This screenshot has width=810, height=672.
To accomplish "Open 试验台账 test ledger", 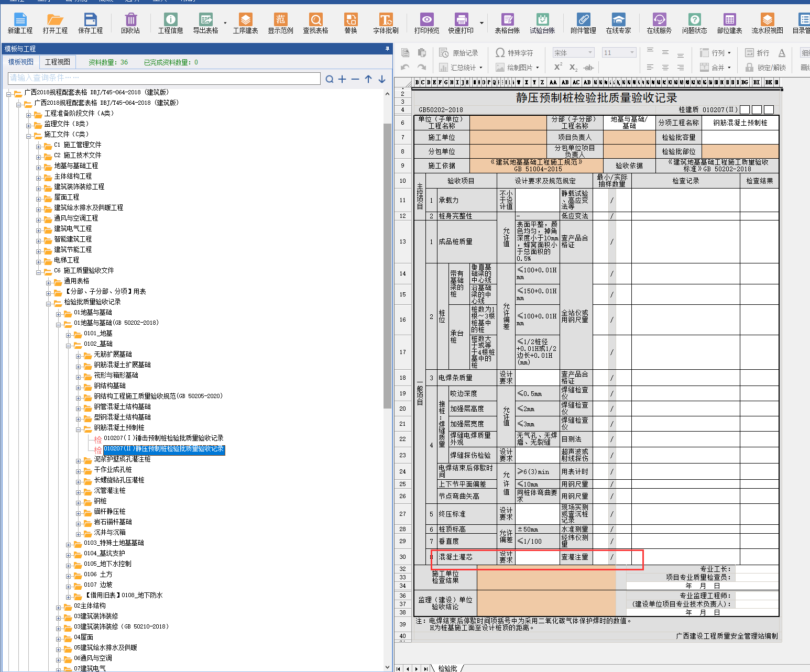I will (542, 24).
